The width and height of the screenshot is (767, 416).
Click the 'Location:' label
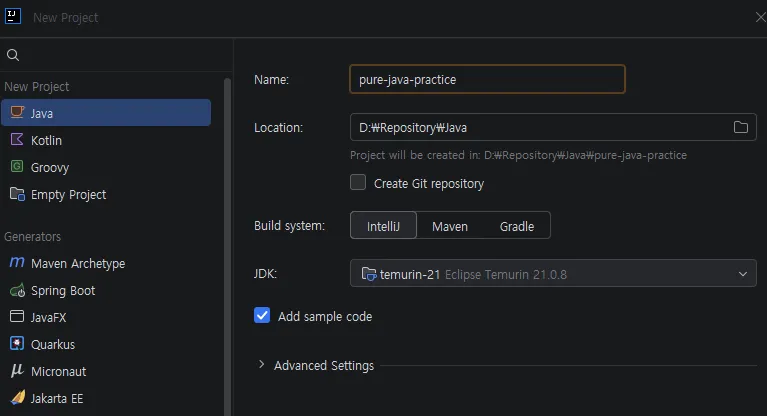[278, 127]
